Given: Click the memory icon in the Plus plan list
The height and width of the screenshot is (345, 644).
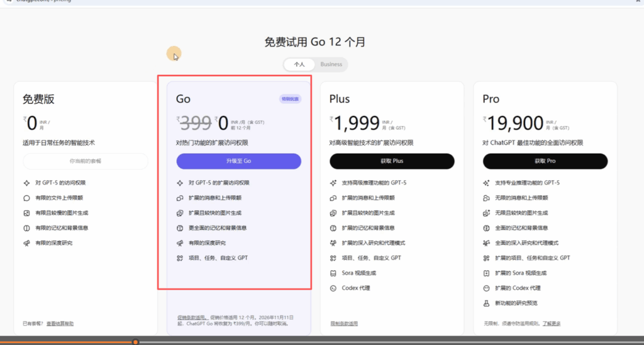Looking at the screenshot, I should click(333, 228).
